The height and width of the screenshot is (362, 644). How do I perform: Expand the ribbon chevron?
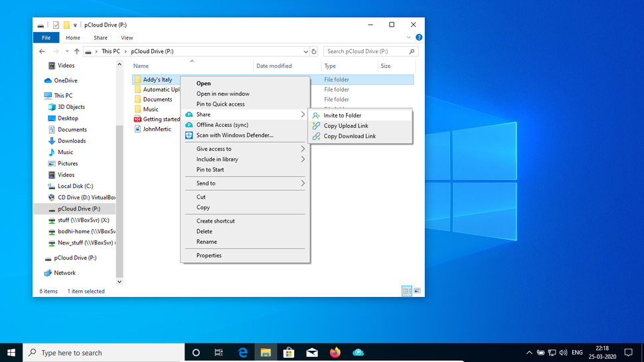[409, 37]
